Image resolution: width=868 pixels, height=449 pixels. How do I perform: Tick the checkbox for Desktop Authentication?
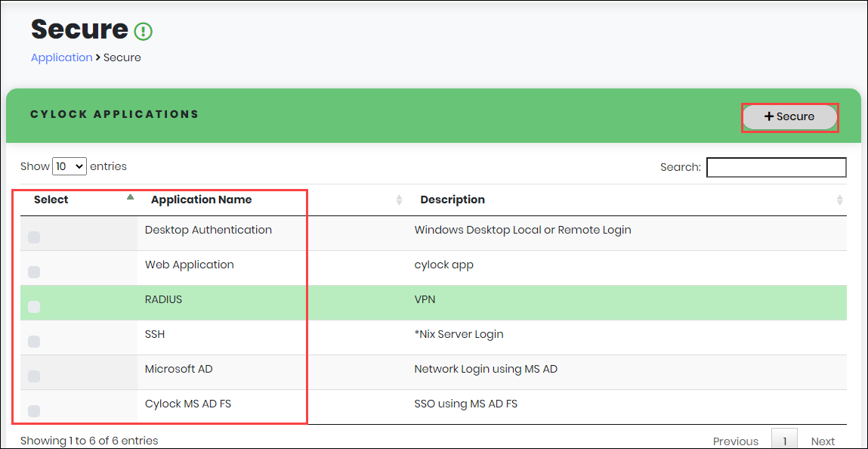pyautogui.click(x=34, y=237)
